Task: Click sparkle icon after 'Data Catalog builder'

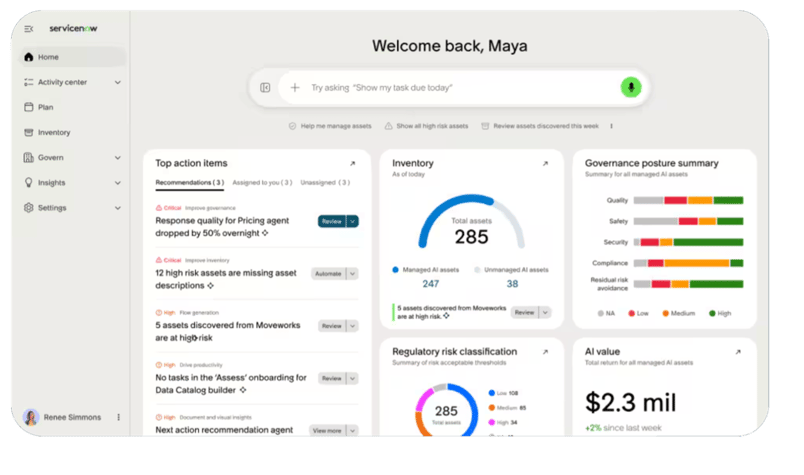Action: [243, 390]
